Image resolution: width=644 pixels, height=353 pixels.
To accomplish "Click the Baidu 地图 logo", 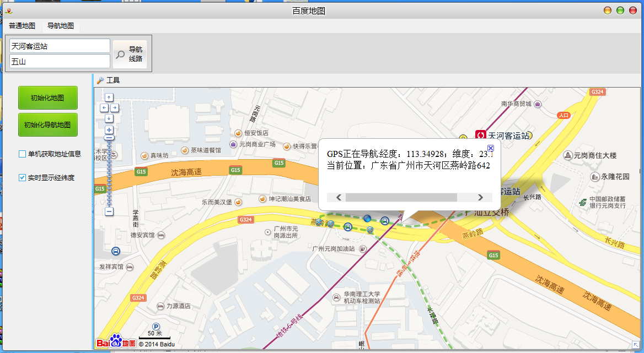I will click(116, 341).
